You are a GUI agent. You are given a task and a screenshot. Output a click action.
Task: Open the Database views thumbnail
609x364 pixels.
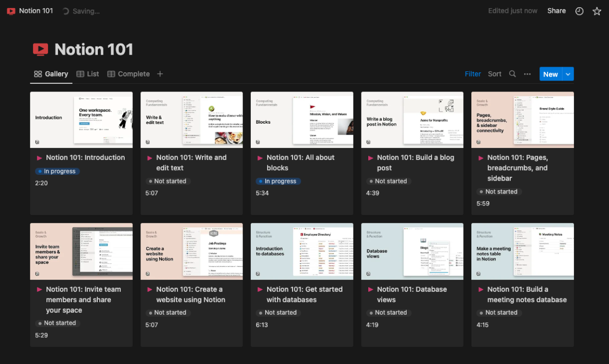point(412,251)
